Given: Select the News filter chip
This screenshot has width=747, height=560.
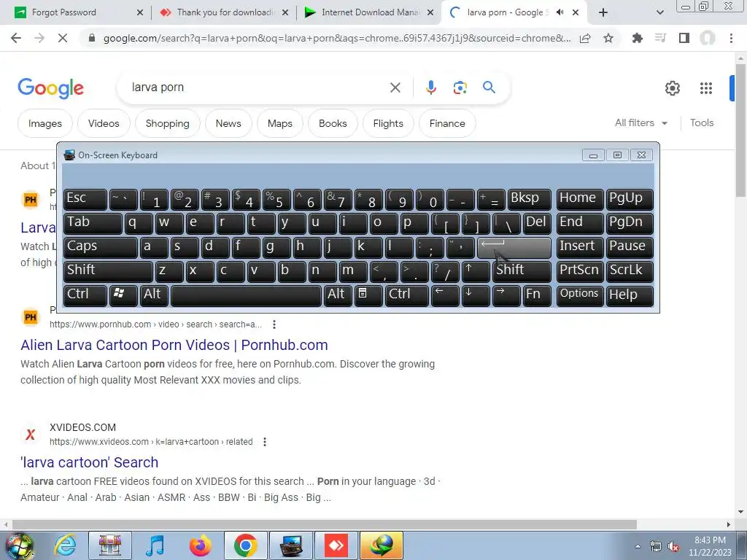Looking at the screenshot, I should [x=228, y=123].
